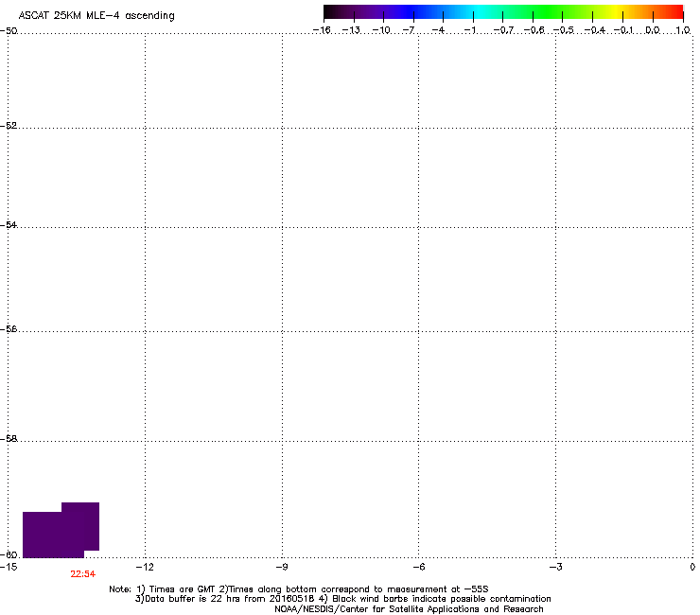Click the -16 colorbar label
The width and height of the screenshot is (700, 615).
322,30
